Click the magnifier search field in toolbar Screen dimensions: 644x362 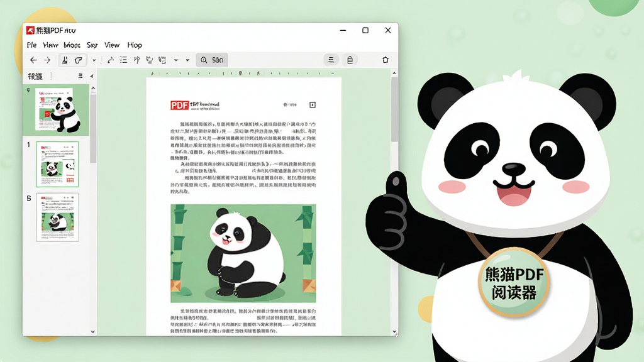pyautogui.click(x=212, y=60)
